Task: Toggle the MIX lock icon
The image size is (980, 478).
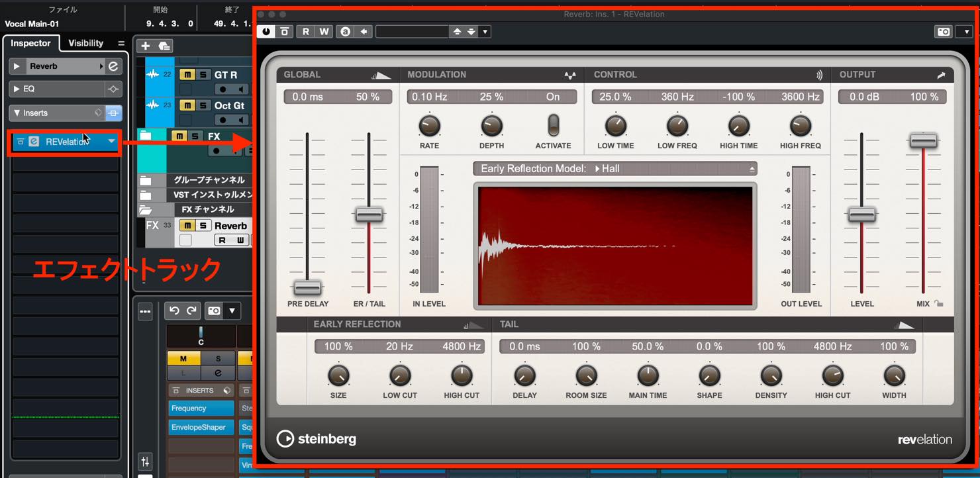Action: point(938,304)
